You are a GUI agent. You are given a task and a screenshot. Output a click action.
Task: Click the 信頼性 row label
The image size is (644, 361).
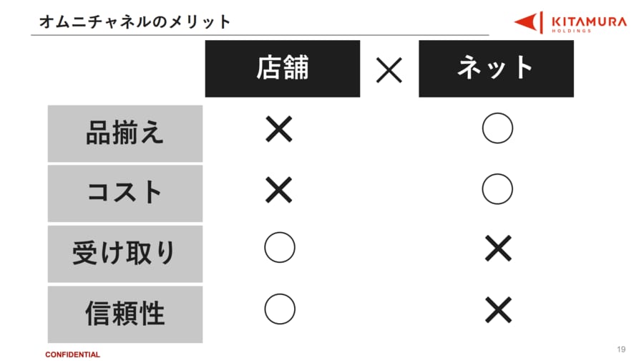coord(125,314)
